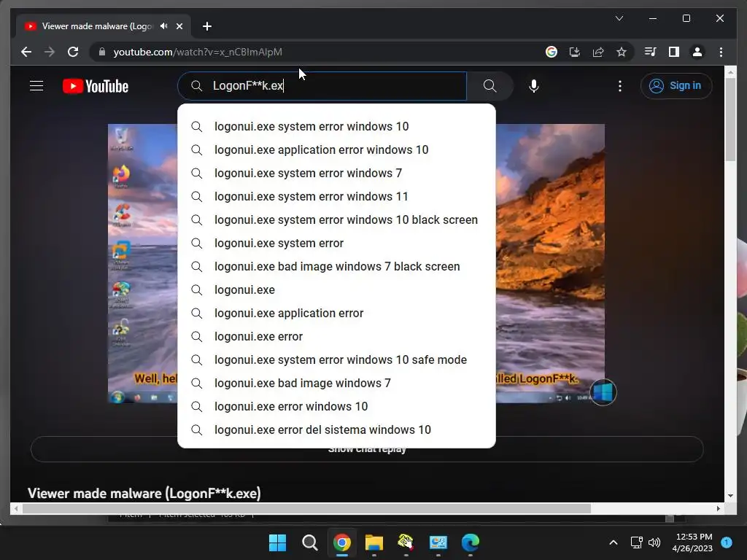This screenshot has height=560, width=747.
Task: Open the Chrome profile icon
Action: [x=697, y=52]
